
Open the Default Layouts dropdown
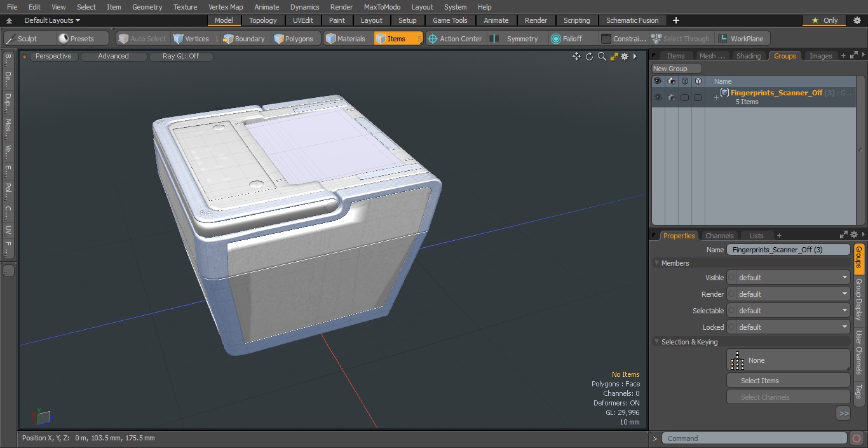coord(52,20)
